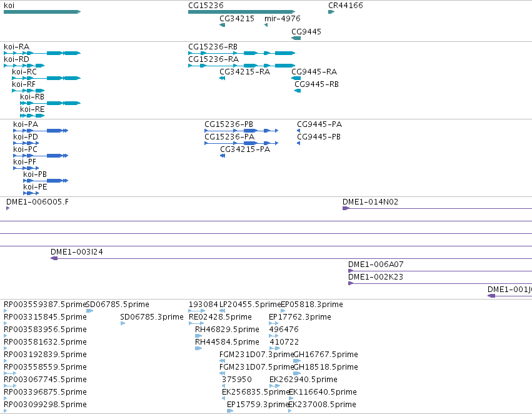Select the EK116640.5prime EST label
This screenshot has width=532, height=414.
(323, 393)
